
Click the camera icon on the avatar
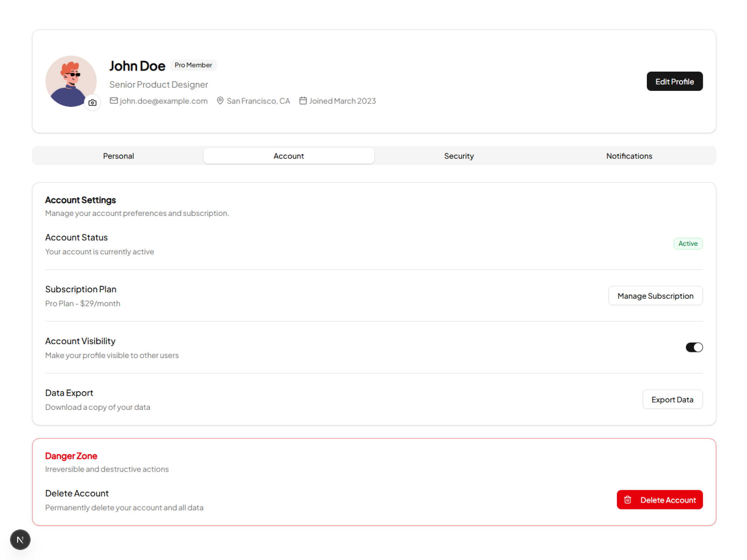(x=92, y=103)
